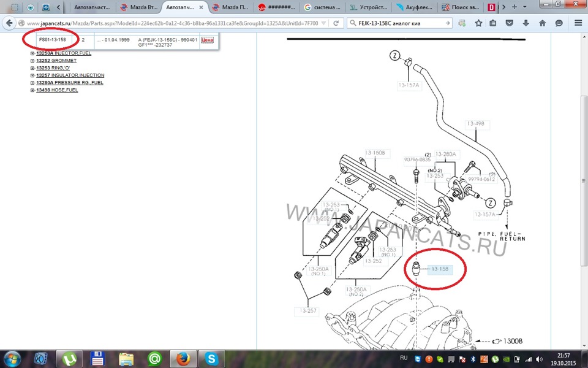Screen dimensions: 588x368
Task: Open the URL history dropdown arrow
Action: pos(323,23)
